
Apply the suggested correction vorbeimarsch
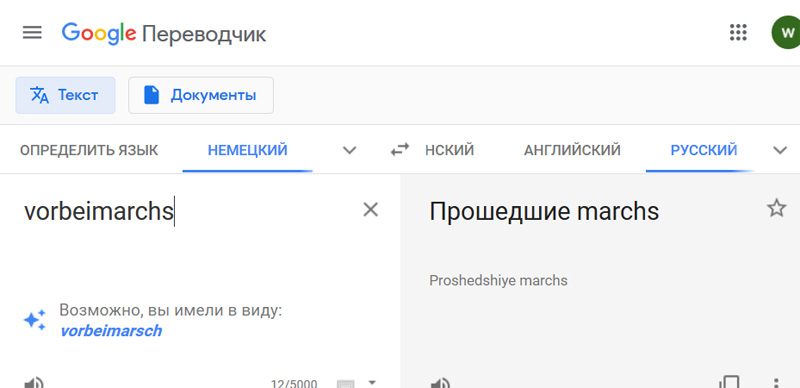coord(111,331)
